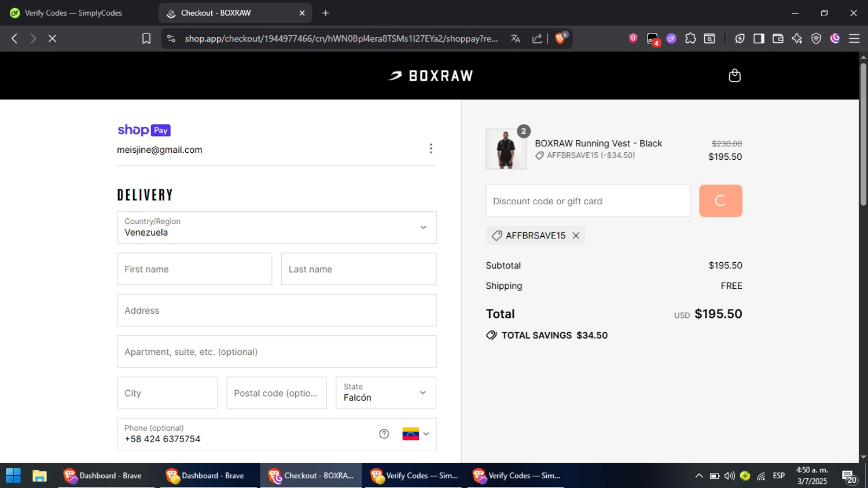Open the notification center with 20 badge

click(849, 476)
